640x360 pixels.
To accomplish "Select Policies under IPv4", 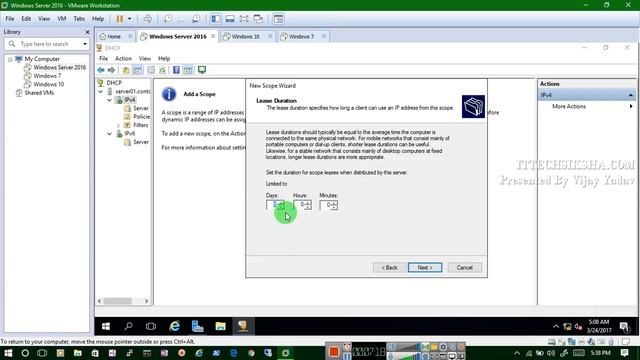I will pyautogui.click(x=141, y=117).
